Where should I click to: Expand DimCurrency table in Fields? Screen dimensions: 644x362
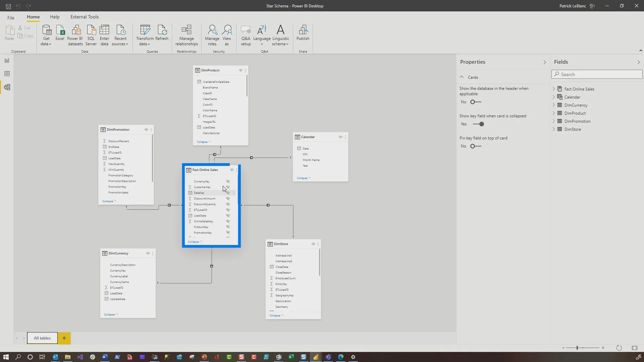point(554,105)
